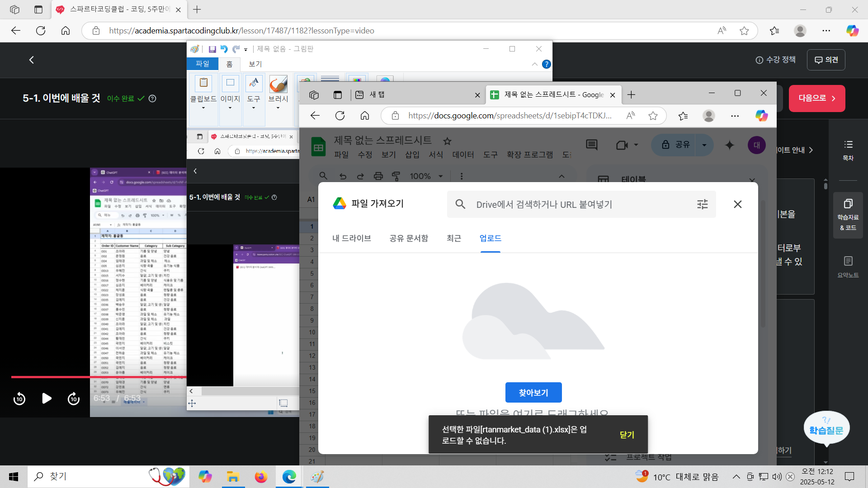Open the Windows Start menu
This screenshot has width=868, height=488.
(x=14, y=477)
